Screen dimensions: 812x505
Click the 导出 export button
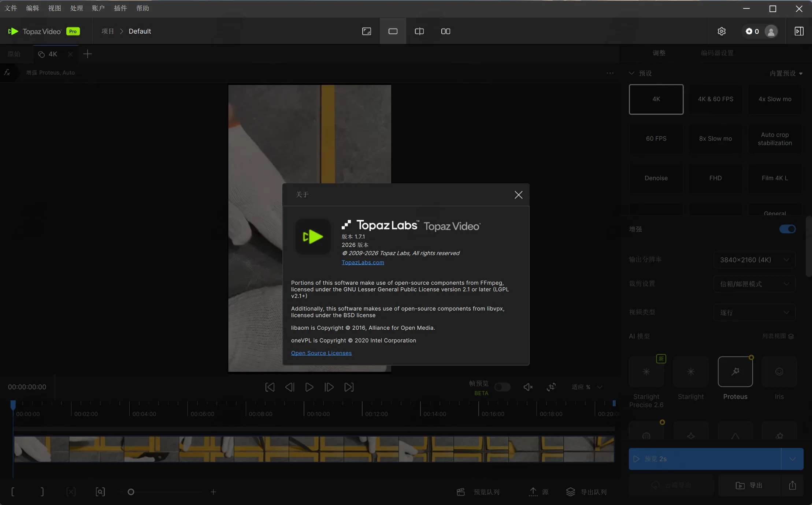[749, 485]
